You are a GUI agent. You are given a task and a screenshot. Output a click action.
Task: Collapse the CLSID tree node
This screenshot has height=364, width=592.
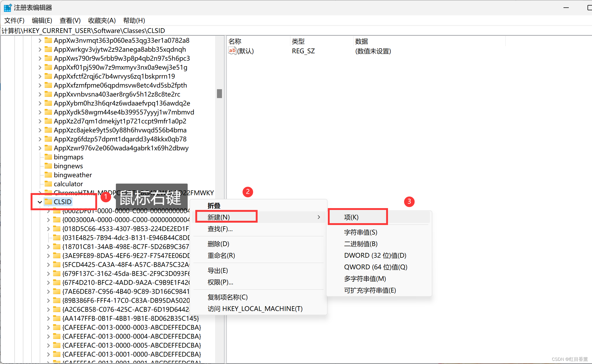coord(40,202)
